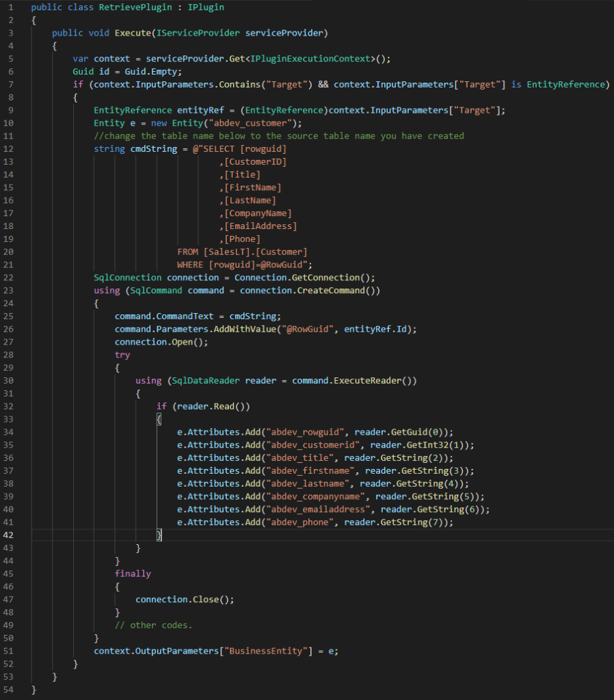Click the try keyword on line 28
The image size is (614, 700).
pyautogui.click(x=122, y=355)
